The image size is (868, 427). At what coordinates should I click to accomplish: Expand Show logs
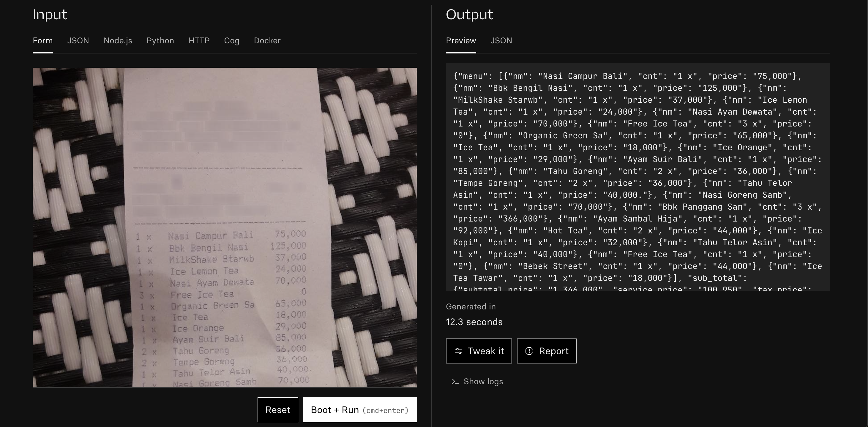pyautogui.click(x=483, y=382)
